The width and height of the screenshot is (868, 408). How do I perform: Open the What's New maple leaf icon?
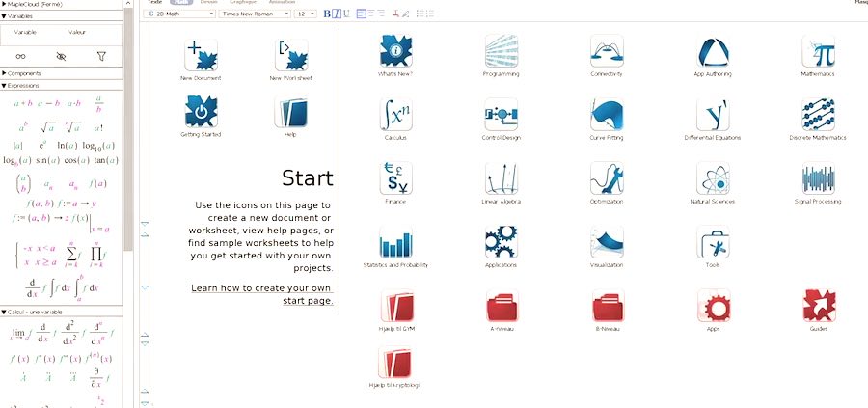pos(395,51)
